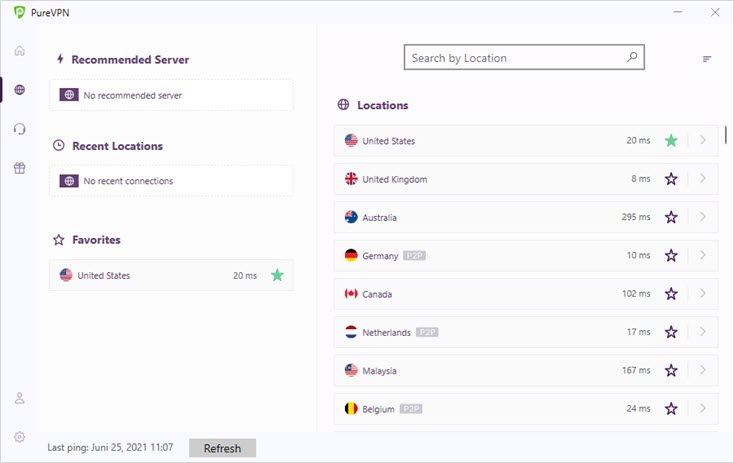
Task: Favorite Germany with its star
Action: click(671, 255)
